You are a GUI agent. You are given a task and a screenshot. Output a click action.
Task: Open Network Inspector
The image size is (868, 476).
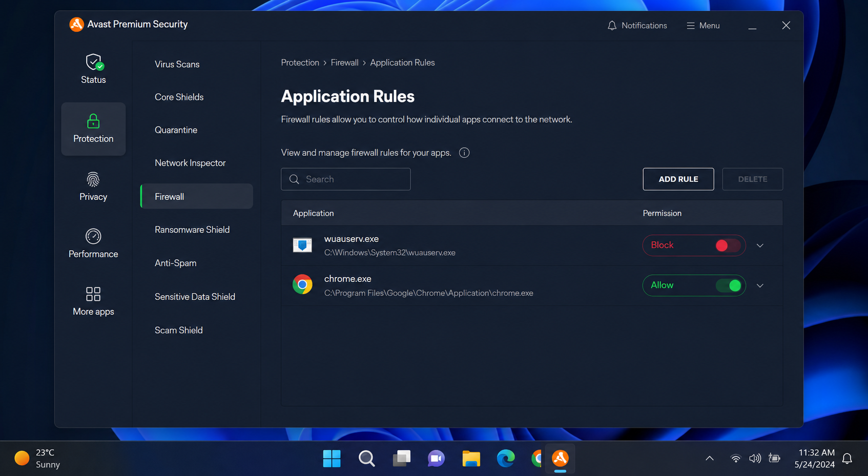pos(190,163)
